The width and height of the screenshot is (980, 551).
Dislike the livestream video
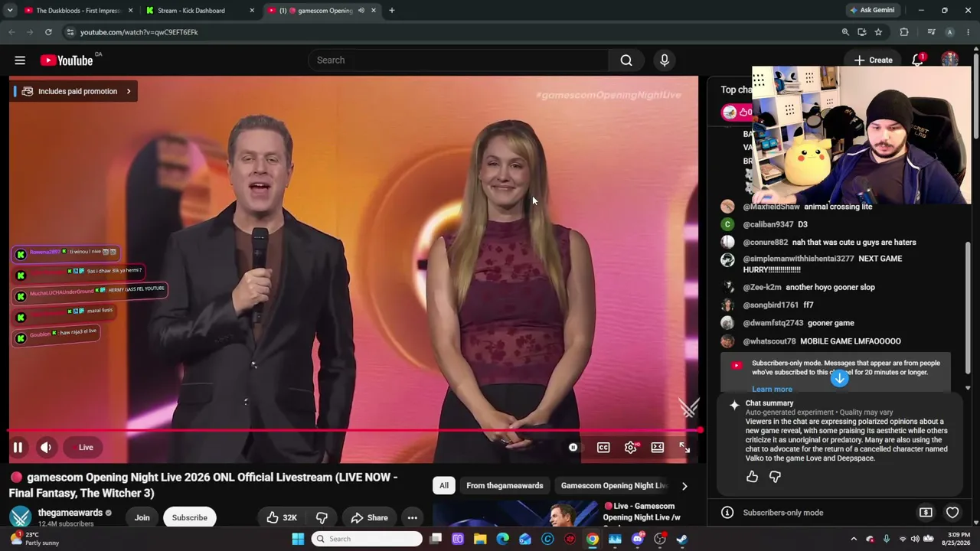tap(322, 518)
